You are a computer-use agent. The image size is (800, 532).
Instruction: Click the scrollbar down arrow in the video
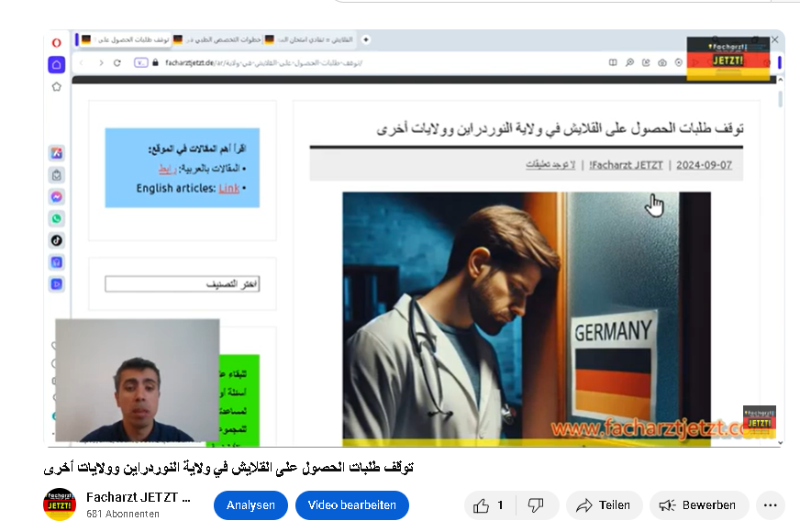pyautogui.click(x=780, y=443)
